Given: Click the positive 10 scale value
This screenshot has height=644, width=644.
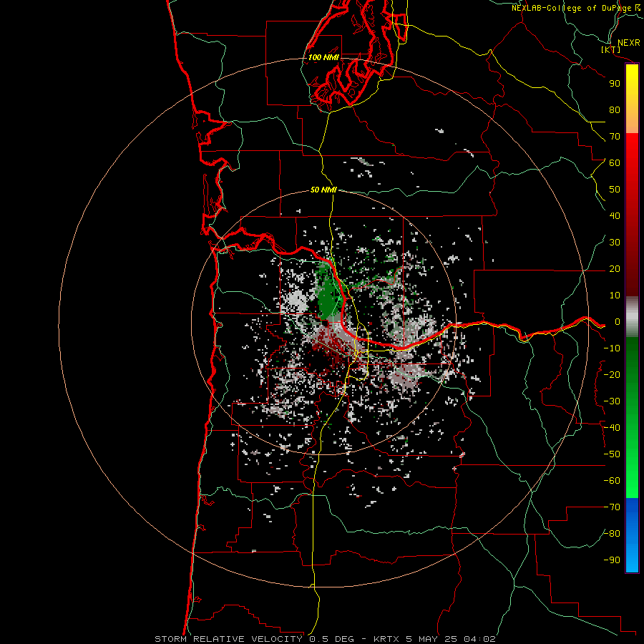Looking at the screenshot, I should click(x=615, y=296).
